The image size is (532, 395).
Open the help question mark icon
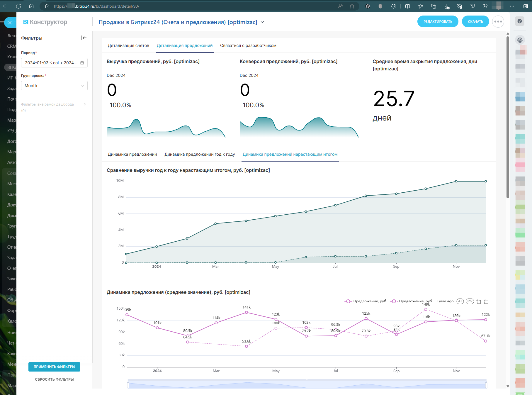pyautogui.click(x=519, y=21)
